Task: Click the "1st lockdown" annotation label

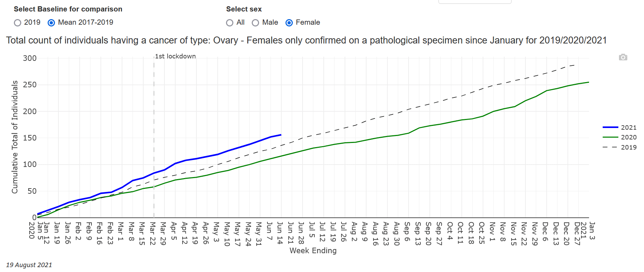Action: pos(175,56)
